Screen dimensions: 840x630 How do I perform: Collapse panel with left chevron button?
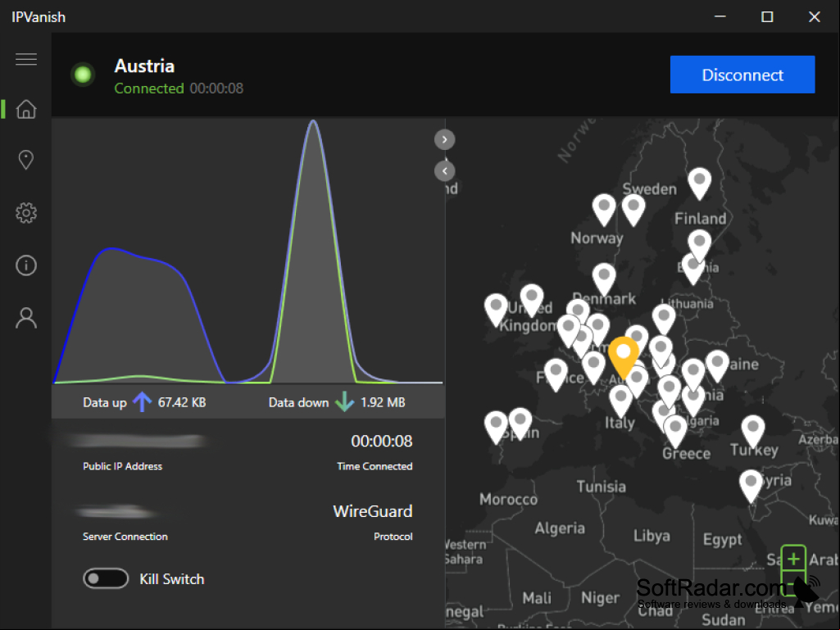click(x=444, y=171)
